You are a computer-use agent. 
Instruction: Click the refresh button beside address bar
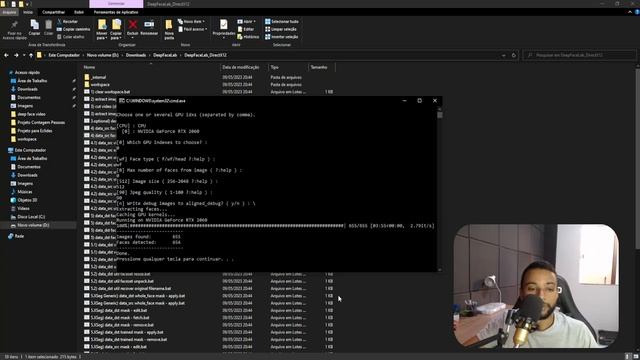514,55
